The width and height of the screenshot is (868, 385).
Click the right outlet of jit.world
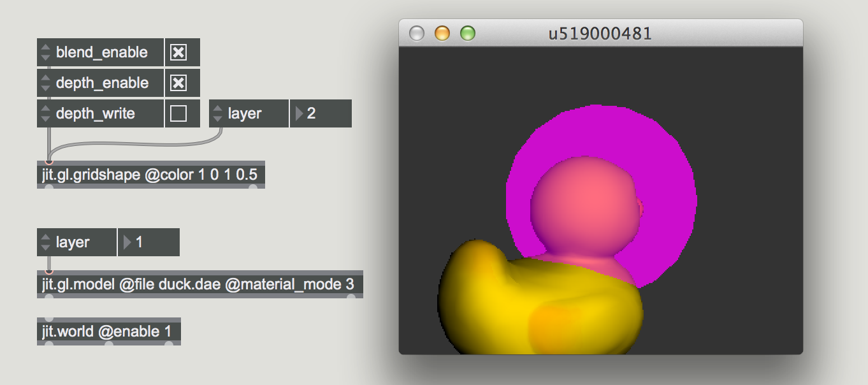point(169,344)
